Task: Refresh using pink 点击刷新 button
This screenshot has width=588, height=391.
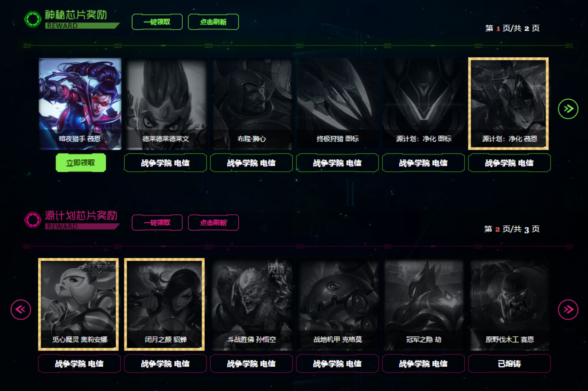Action: coord(213,222)
